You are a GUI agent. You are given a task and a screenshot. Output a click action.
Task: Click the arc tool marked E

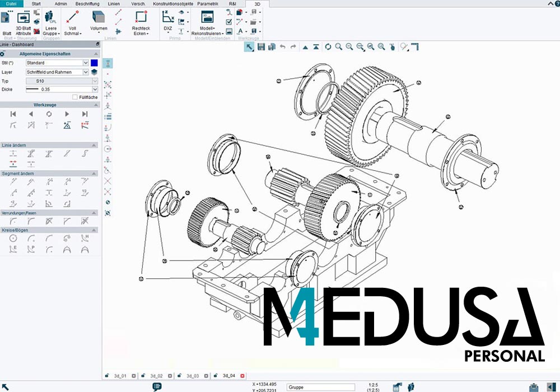click(x=13, y=250)
